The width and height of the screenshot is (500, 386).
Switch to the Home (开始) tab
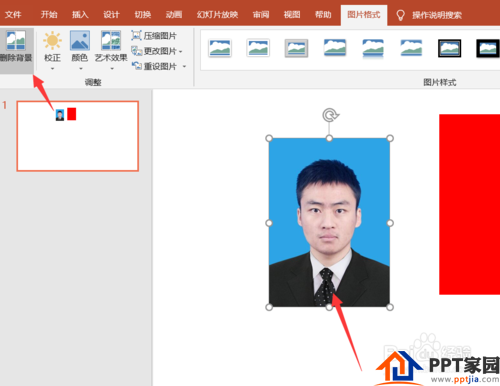[49, 15]
